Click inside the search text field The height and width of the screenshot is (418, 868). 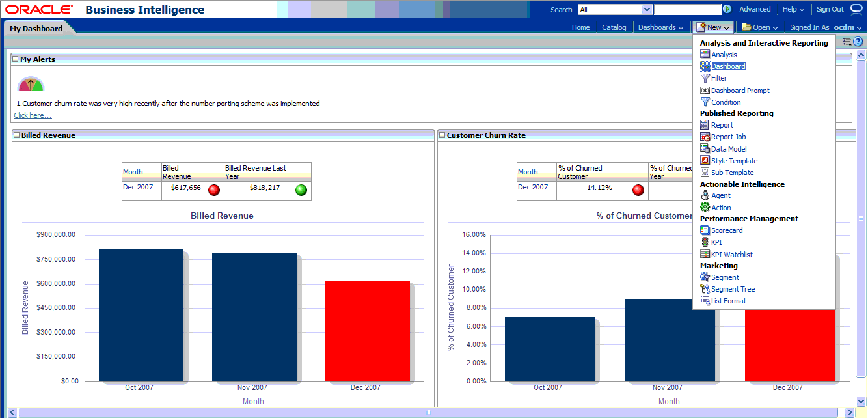click(x=687, y=10)
